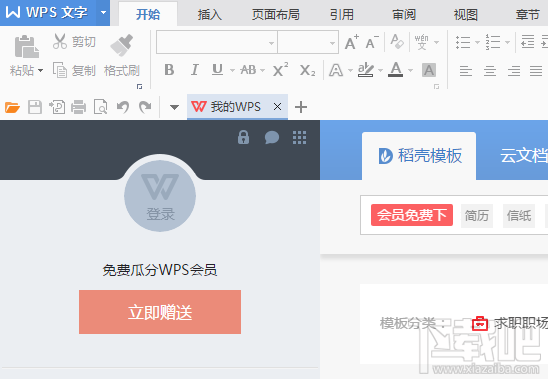Select the Format Painter brush
This screenshot has height=379, width=548.
click(x=122, y=45)
